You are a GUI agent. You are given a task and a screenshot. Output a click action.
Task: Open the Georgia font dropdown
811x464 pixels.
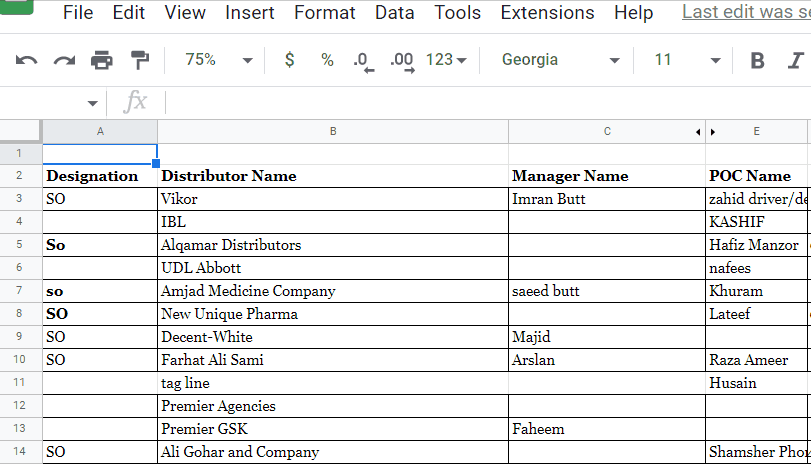click(560, 60)
